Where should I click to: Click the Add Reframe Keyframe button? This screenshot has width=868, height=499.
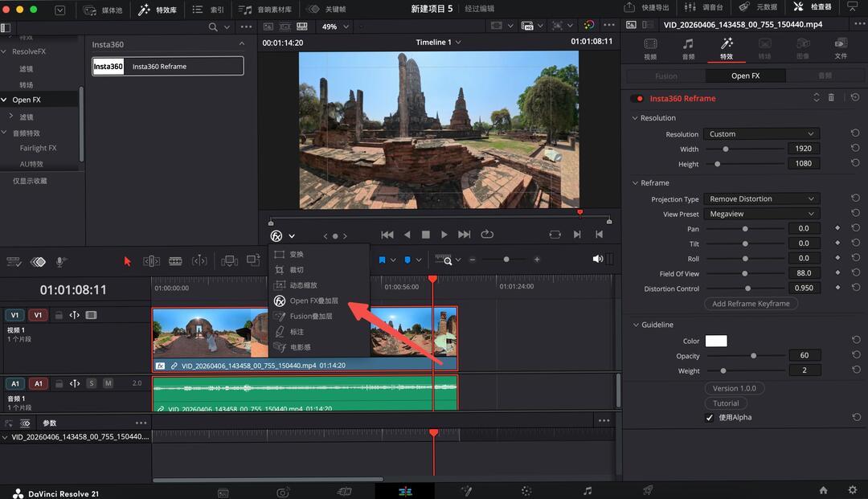click(x=751, y=304)
